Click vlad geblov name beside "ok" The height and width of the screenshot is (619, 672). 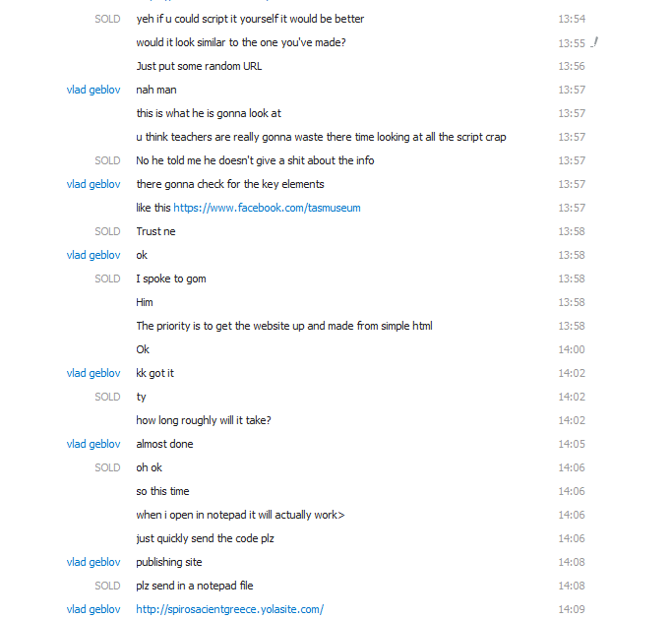(93, 255)
